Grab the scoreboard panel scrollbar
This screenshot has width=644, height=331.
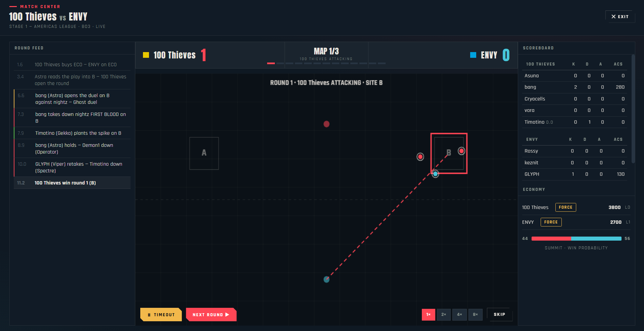633,109
